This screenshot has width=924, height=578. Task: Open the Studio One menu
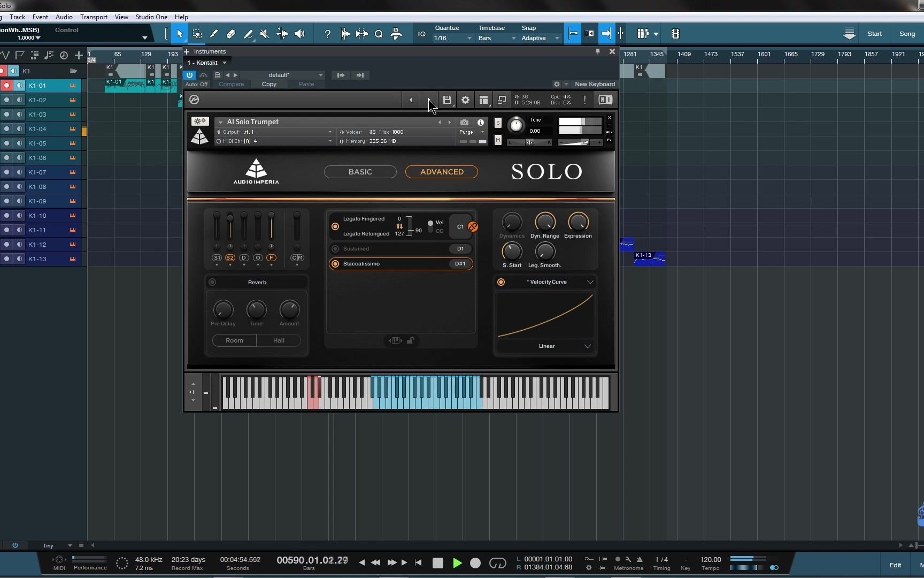(151, 17)
